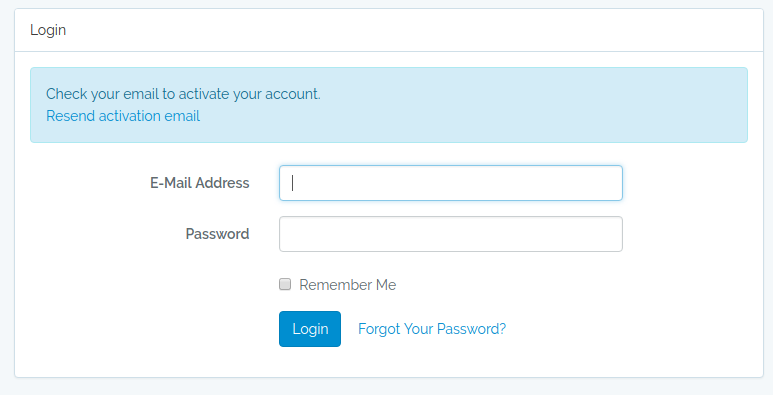The width and height of the screenshot is (773, 395).
Task: Click inside the empty Password field
Action: (451, 234)
